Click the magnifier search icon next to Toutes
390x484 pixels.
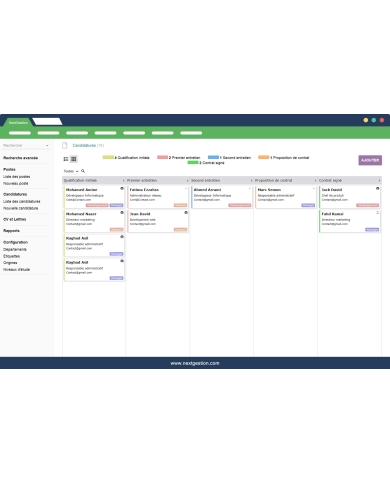83,171
